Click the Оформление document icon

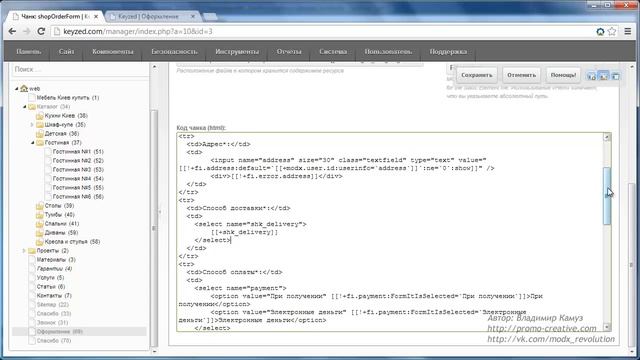pos(32,331)
